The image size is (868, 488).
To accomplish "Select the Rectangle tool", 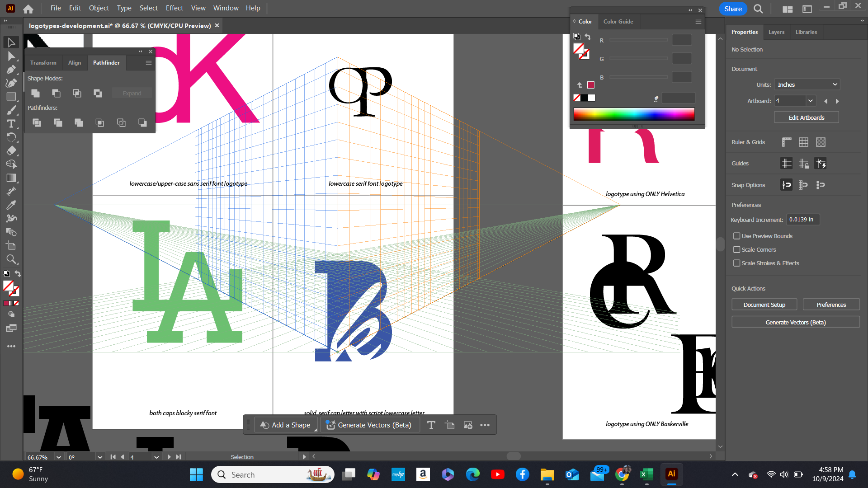I will tap(11, 96).
